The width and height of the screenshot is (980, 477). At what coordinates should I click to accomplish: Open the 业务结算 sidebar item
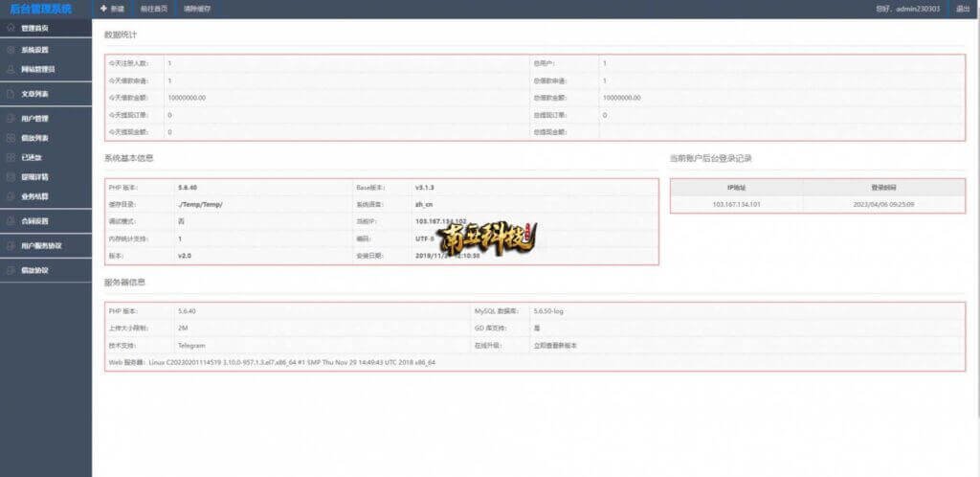35,196
